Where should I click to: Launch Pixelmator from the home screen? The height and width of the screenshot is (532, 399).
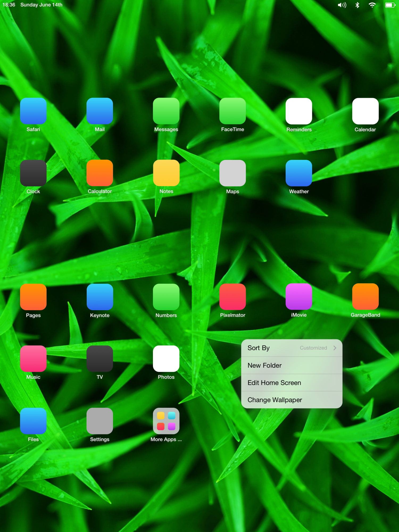[x=232, y=297]
